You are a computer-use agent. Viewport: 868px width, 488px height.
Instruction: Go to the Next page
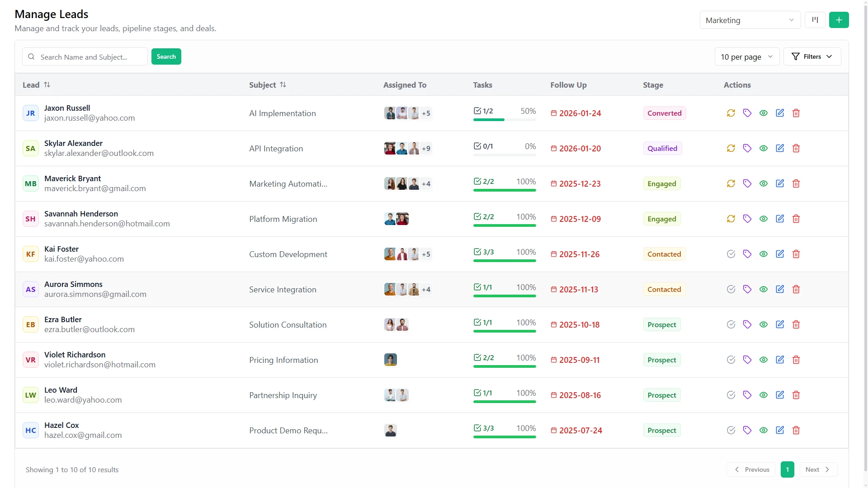point(818,469)
